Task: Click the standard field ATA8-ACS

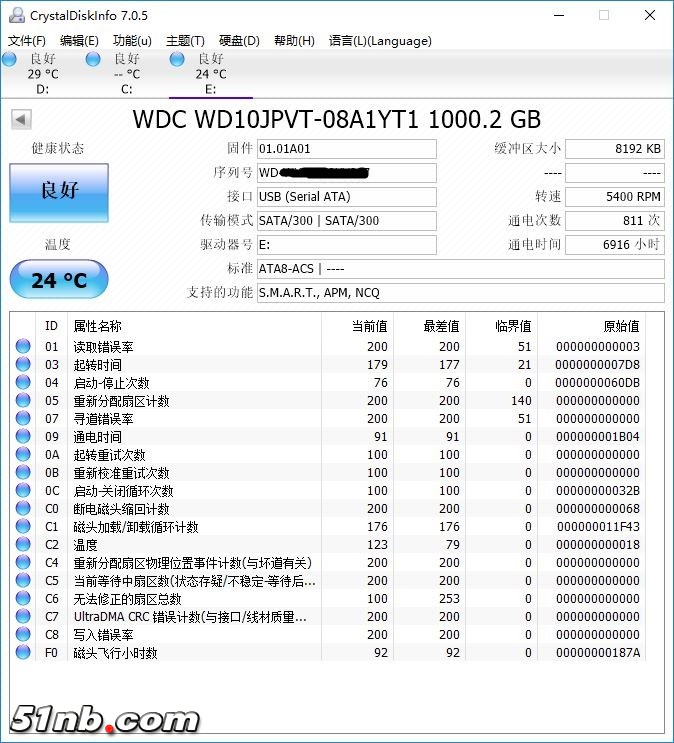Action: [461, 269]
